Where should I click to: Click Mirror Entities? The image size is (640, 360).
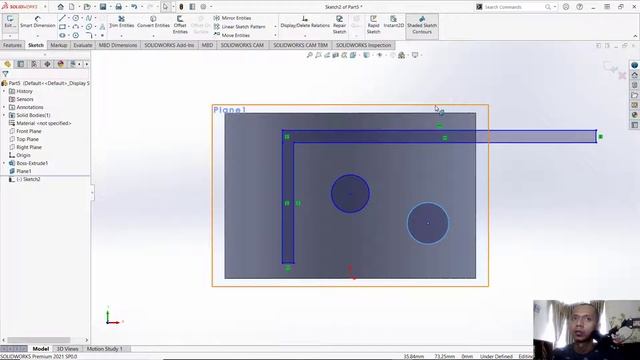[232, 18]
